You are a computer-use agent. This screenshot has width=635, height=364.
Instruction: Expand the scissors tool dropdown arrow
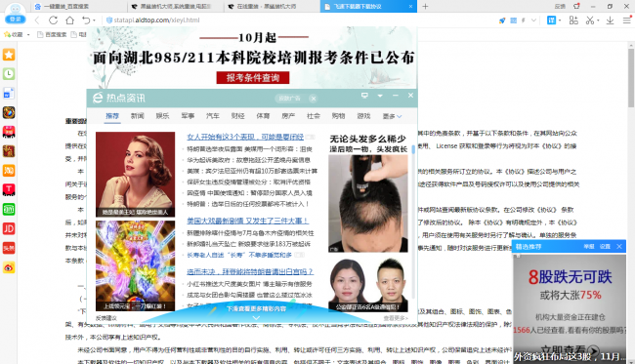[598, 20]
